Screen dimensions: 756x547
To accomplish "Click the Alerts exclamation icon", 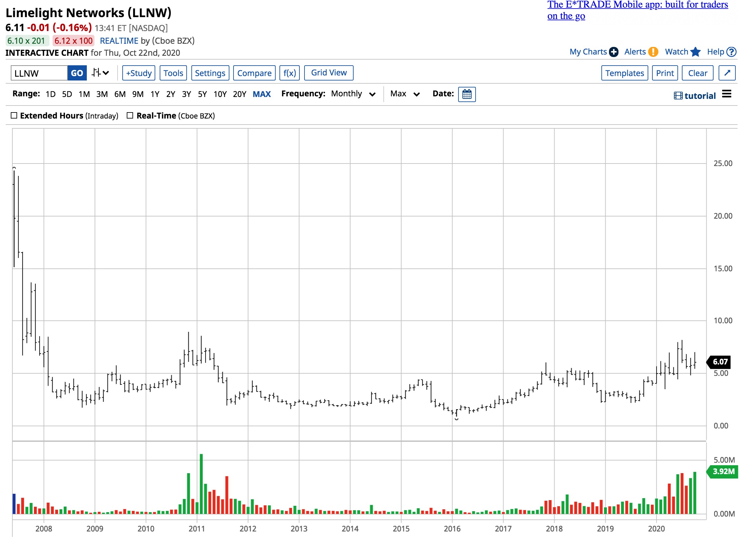I will [653, 52].
